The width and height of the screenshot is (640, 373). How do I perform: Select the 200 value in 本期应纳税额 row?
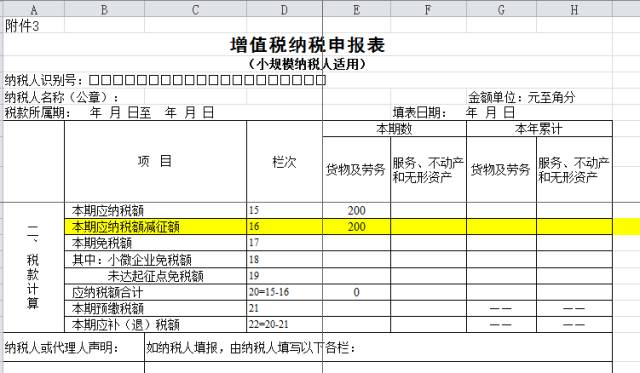[x=356, y=211]
